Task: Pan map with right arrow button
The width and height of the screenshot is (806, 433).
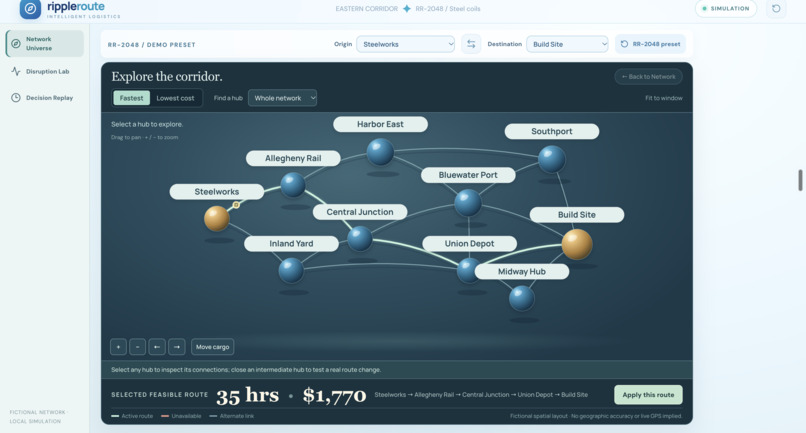Action: coord(176,347)
